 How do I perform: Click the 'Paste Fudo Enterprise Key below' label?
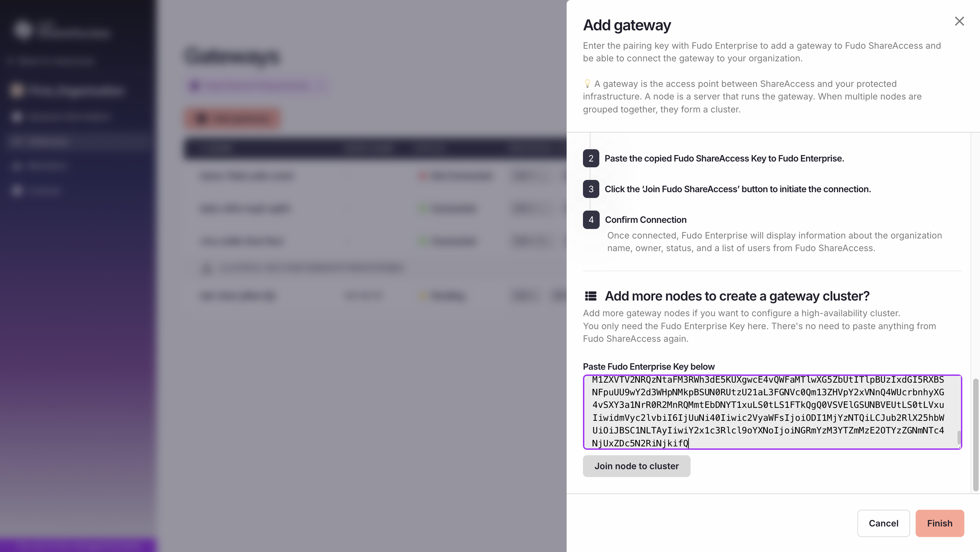tap(649, 367)
